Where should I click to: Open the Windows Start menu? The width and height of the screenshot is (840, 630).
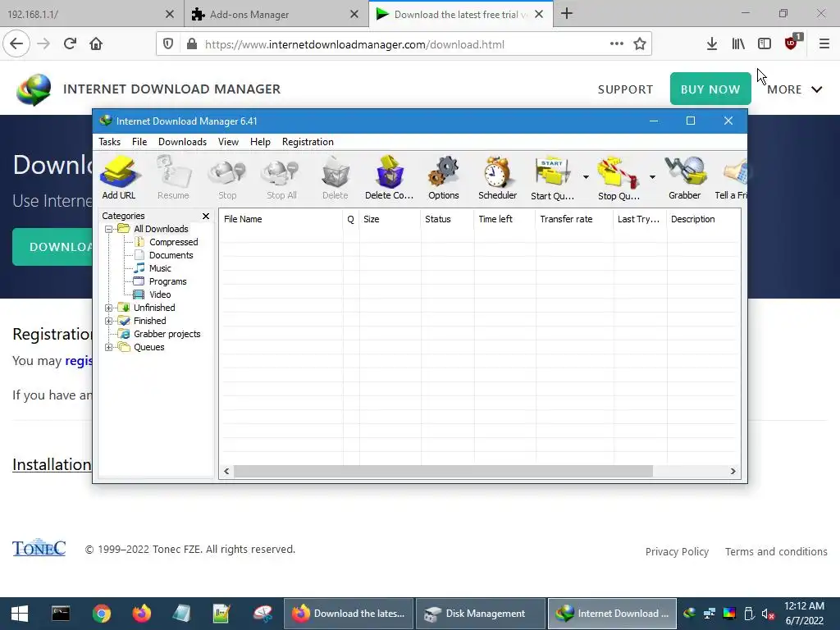point(20,614)
